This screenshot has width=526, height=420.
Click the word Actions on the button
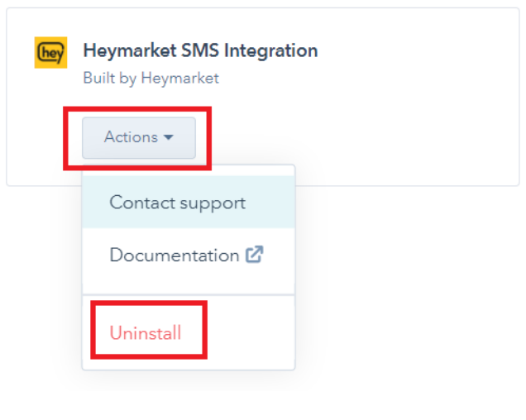[x=131, y=137]
